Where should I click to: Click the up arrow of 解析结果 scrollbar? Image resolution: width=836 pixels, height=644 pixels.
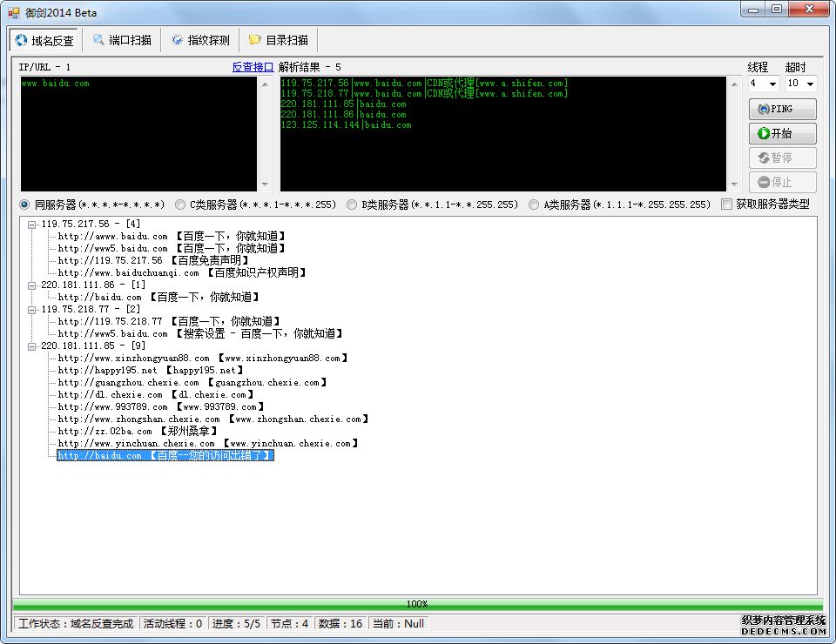(x=734, y=84)
